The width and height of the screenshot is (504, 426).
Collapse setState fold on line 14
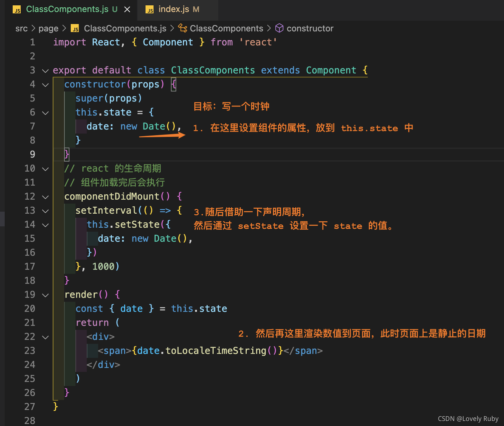tap(45, 225)
